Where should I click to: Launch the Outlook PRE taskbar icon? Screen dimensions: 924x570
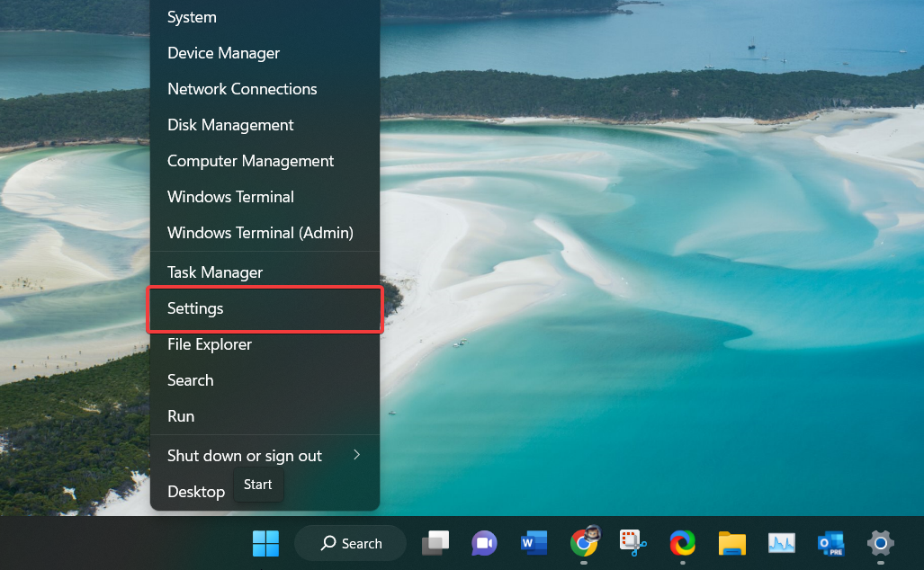pos(830,543)
